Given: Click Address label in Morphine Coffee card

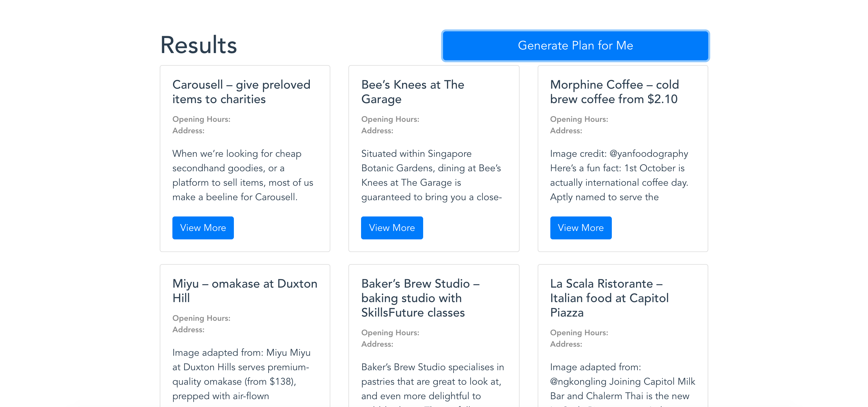Looking at the screenshot, I should coord(566,131).
